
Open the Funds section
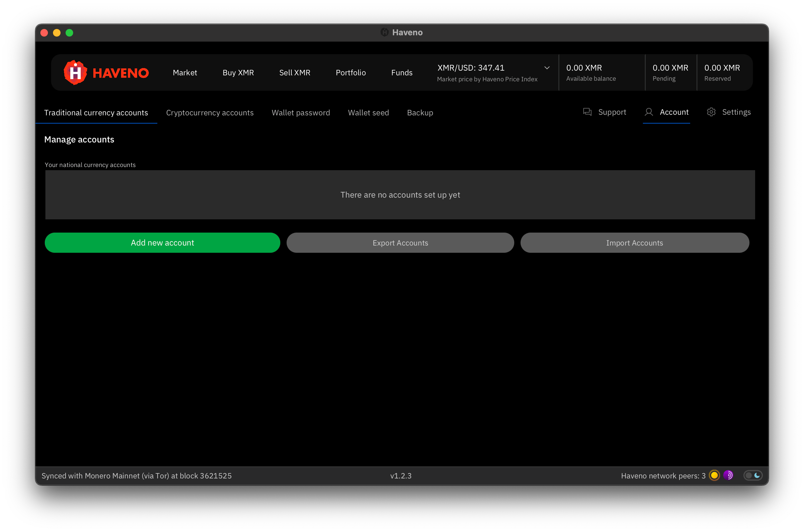click(x=402, y=72)
